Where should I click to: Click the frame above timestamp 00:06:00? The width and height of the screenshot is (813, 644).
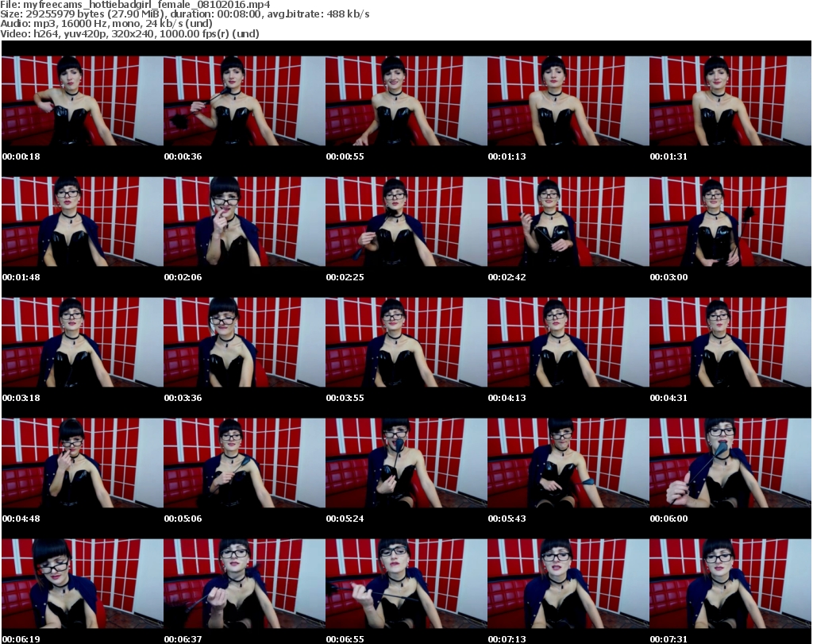click(730, 463)
